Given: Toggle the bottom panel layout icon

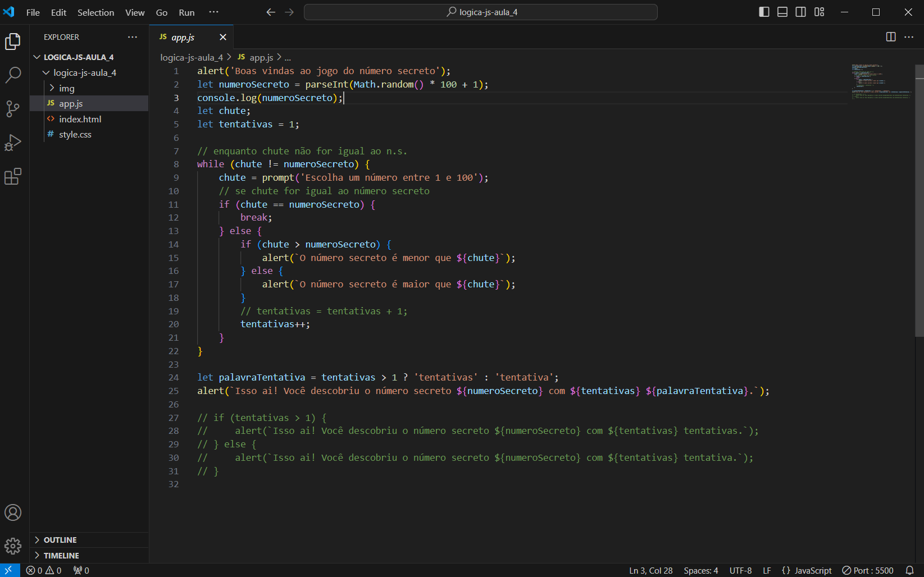Looking at the screenshot, I should pyautogui.click(x=782, y=12).
